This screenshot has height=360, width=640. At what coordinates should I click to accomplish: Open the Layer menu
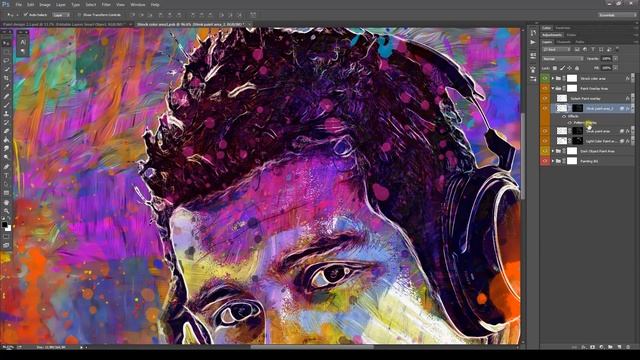coord(60,5)
